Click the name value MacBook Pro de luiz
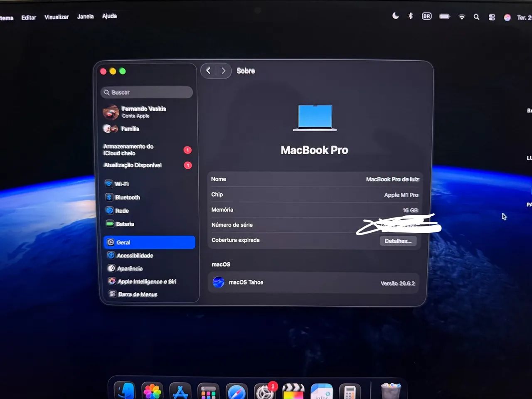The image size is (532, 399). pos(393,179)
